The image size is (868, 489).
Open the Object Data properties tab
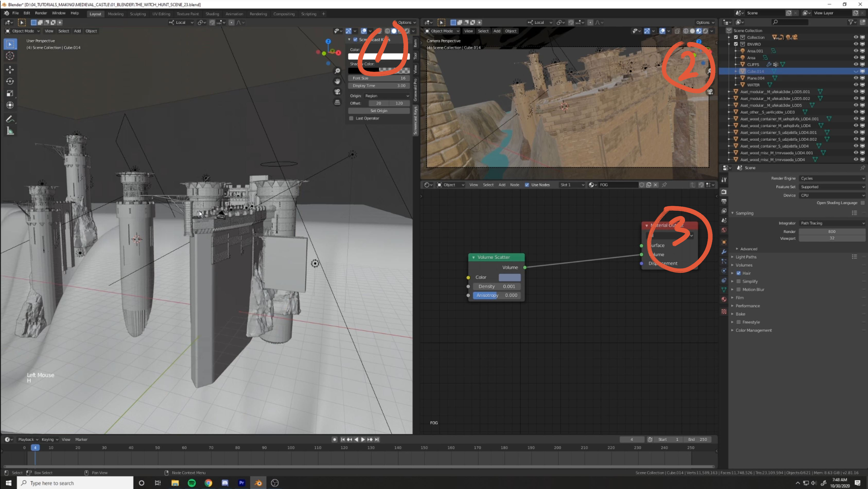[x=724, y=289]
